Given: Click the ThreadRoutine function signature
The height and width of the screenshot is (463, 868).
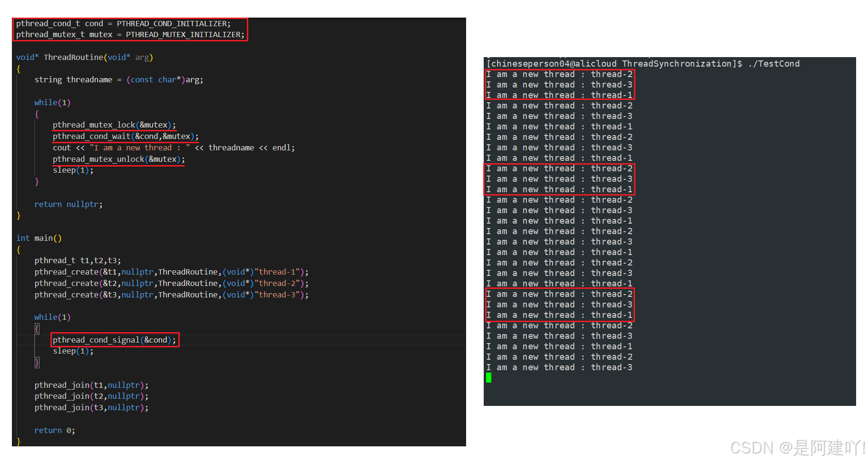Looking at the screenshot, I should pyautogui.click(x=84, y=58).
